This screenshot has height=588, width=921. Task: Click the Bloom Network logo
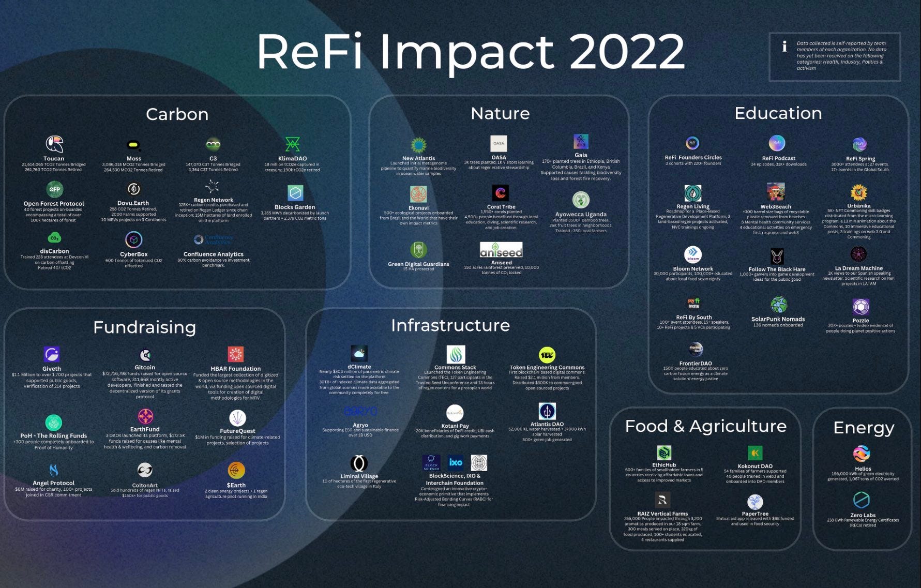[x=693, y=255]
